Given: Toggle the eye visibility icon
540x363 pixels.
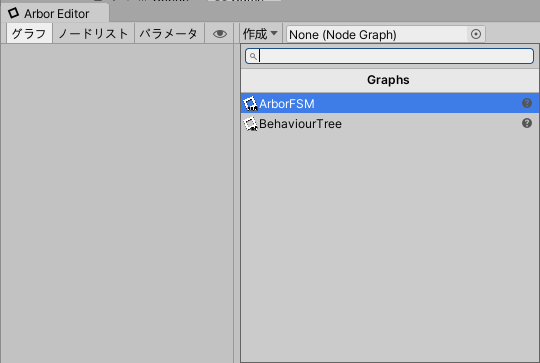Looking at the screenshot, I should click(220, 34).
